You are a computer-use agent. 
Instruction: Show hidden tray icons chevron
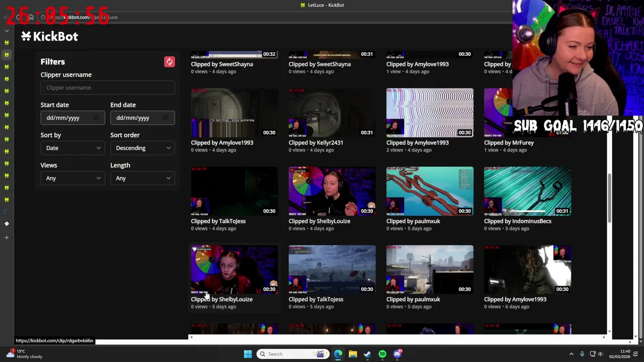(x=571, y=354)
